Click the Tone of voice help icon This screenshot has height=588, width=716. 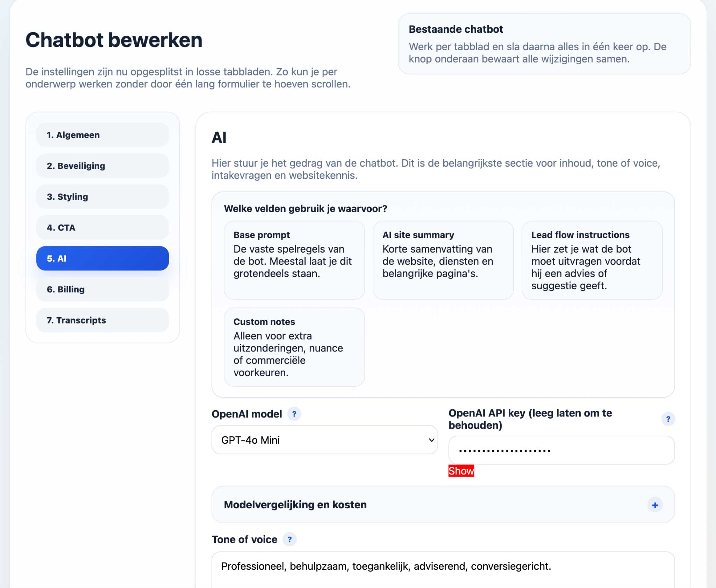289,539
